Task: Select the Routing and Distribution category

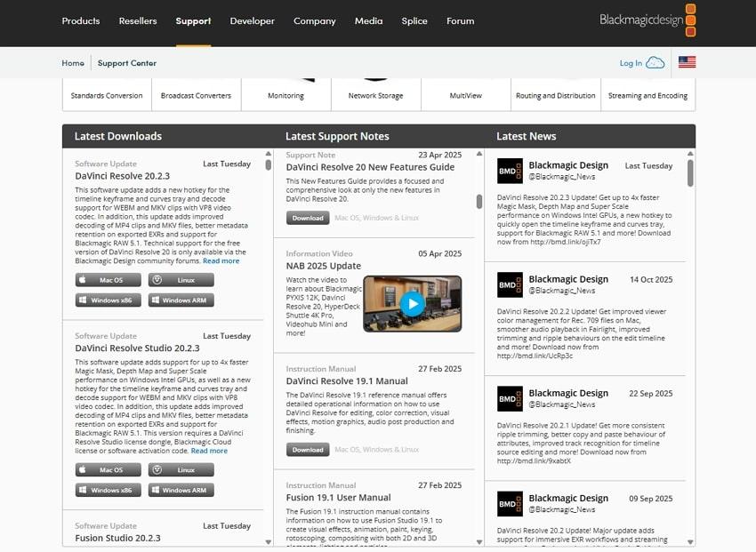Action: (x=555, y=95)
